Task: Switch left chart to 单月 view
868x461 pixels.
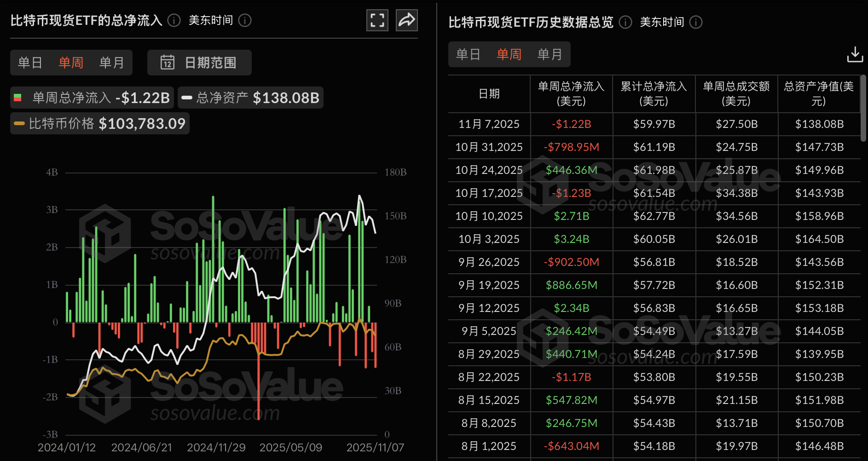Action: point(112,63)
